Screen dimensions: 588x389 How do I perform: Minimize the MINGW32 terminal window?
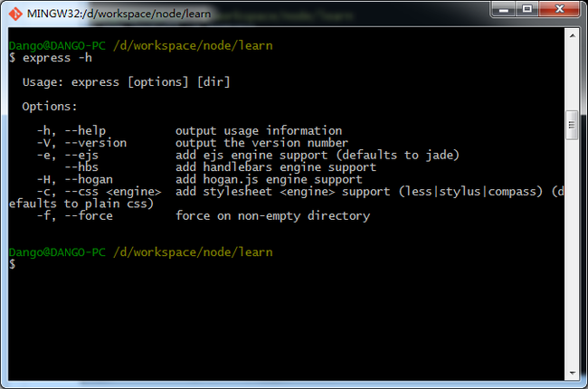pos(503,9)
